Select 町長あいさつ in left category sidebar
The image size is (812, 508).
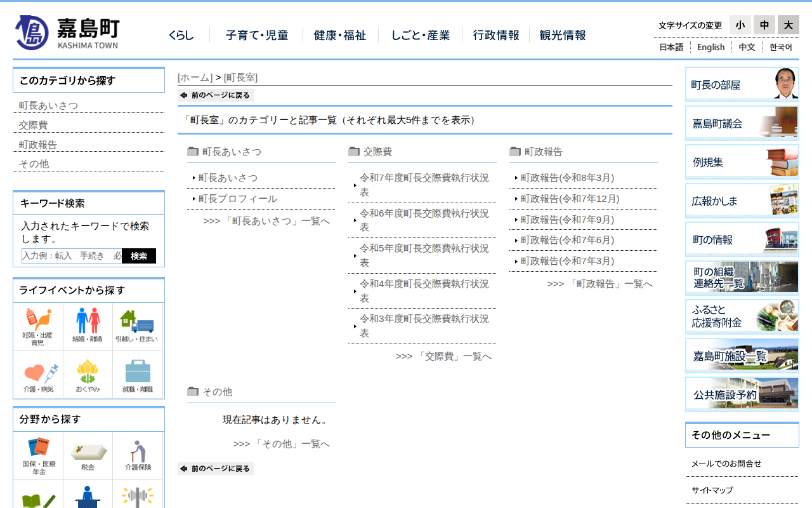click(49, 105)
